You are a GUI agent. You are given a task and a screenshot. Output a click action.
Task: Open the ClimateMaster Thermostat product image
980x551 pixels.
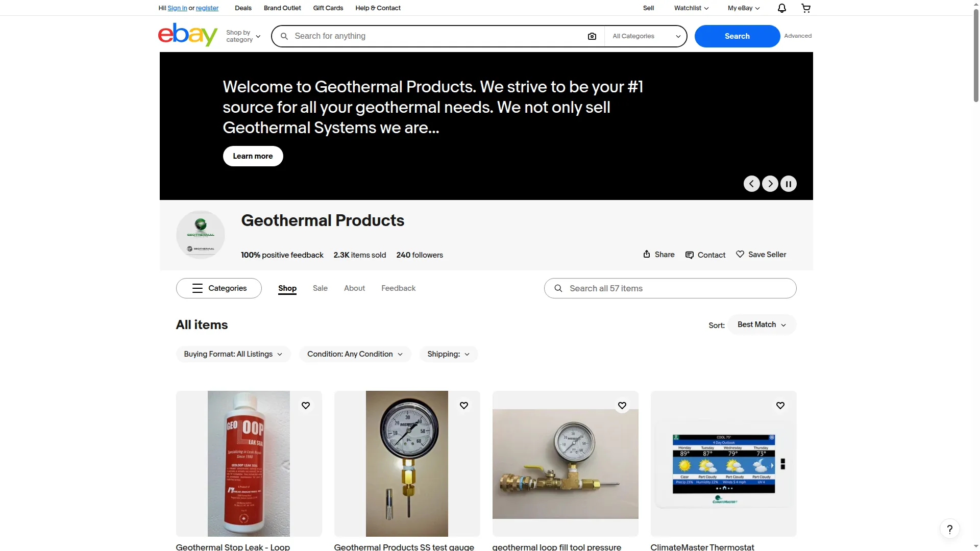[723, 464]
